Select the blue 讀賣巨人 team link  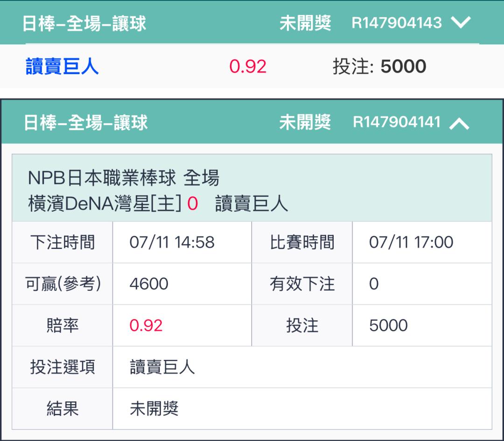pyautogui.click(x=62, y=66)
